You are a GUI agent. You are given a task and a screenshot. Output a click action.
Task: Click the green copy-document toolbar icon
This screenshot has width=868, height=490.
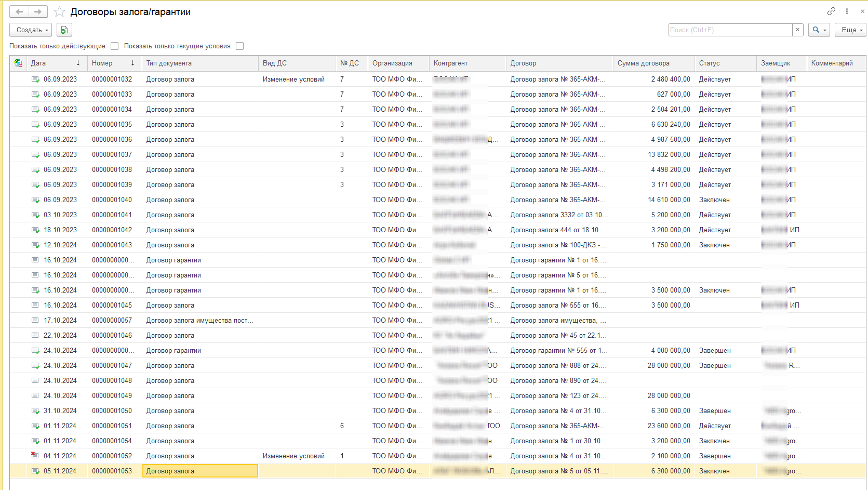coord(64,30)
